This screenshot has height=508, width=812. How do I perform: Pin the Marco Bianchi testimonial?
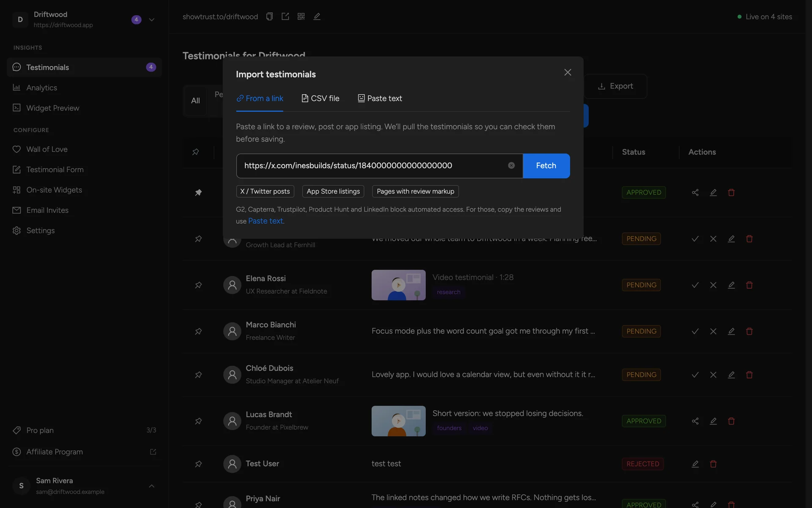198,331
